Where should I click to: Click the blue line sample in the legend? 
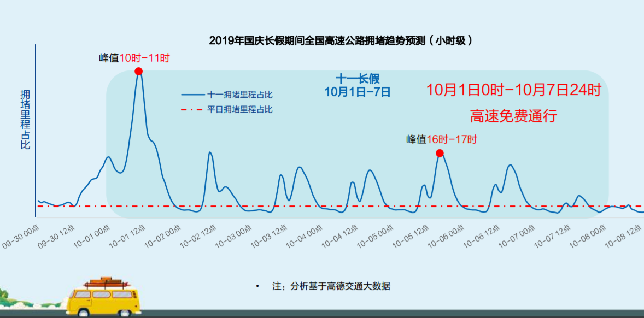[x=192, y=95]
